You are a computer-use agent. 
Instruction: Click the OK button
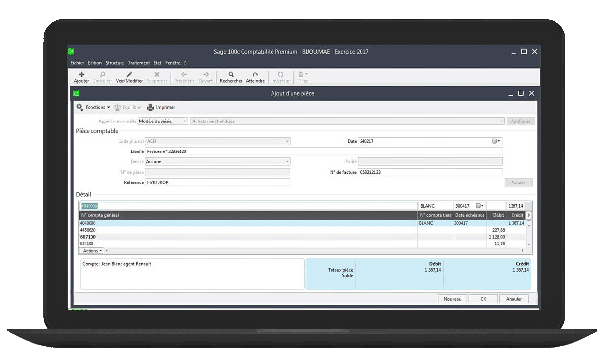483,299
